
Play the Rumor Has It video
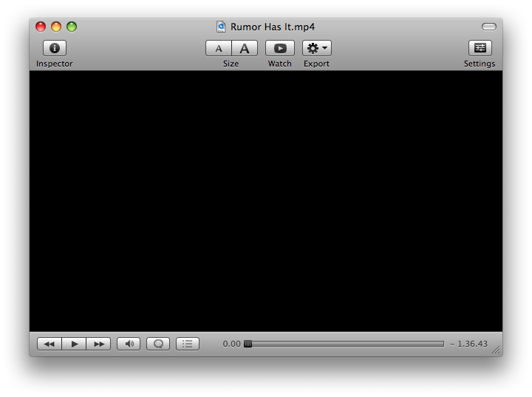coord(74,344)
